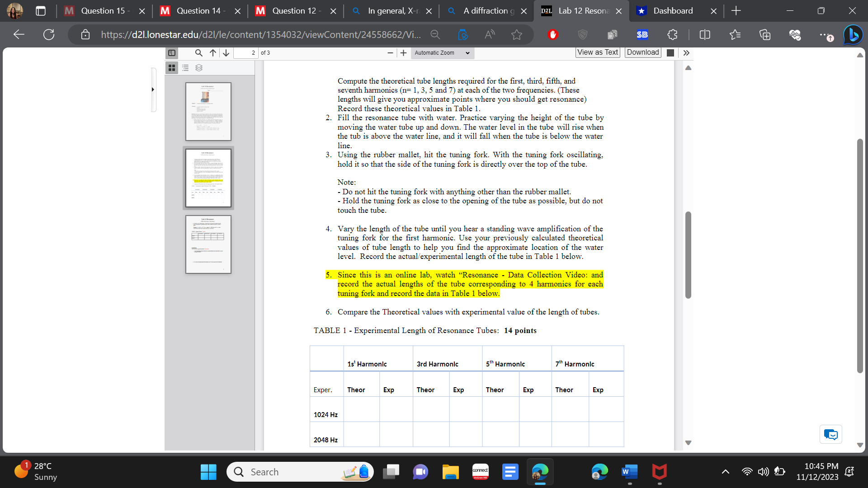Click the Download button
Screen dimensions: 868x488
pos(642,52)
